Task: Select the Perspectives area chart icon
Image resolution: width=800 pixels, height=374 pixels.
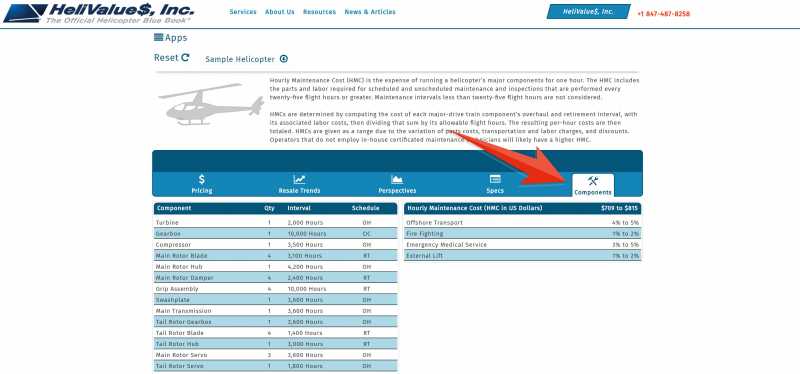Action: tap(397, 180)
